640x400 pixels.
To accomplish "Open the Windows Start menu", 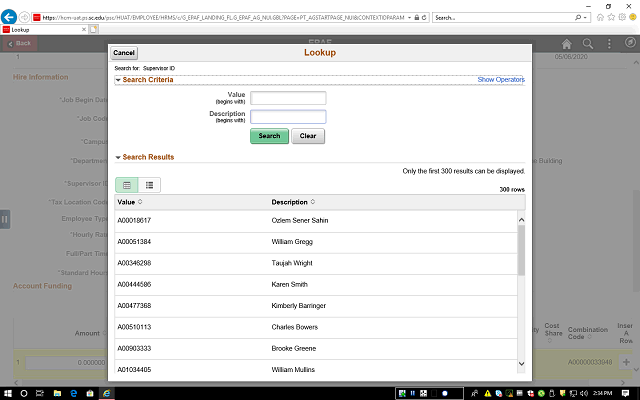I will point(8,393).
